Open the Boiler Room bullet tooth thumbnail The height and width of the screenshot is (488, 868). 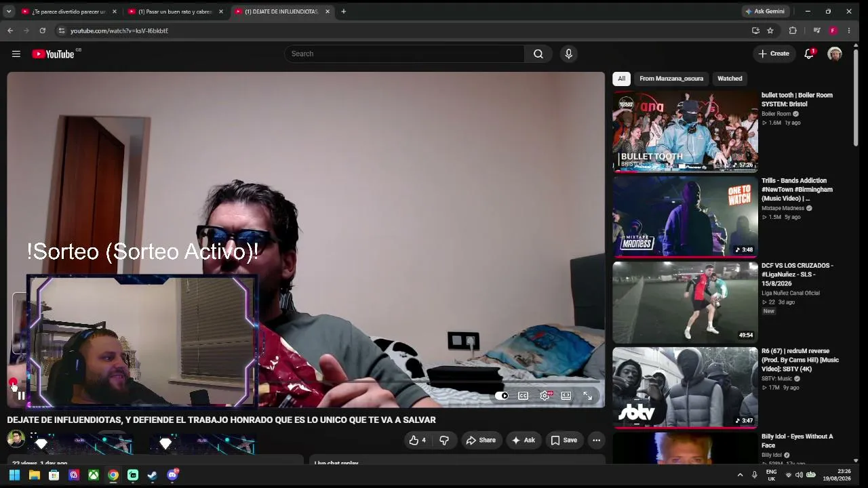point(685,131)
